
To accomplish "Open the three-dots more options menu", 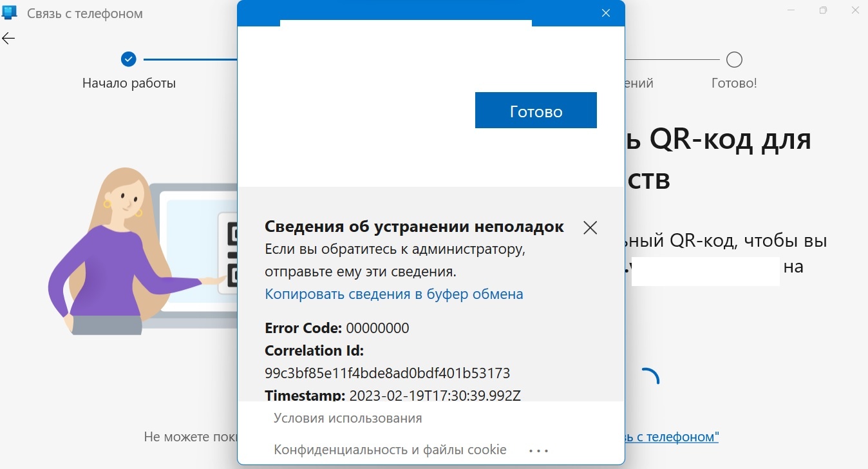I will click(x=538, y=451).
